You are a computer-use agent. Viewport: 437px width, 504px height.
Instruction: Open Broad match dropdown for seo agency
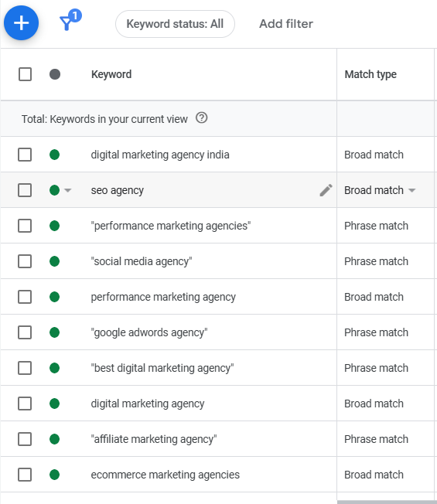click(380, 190)
